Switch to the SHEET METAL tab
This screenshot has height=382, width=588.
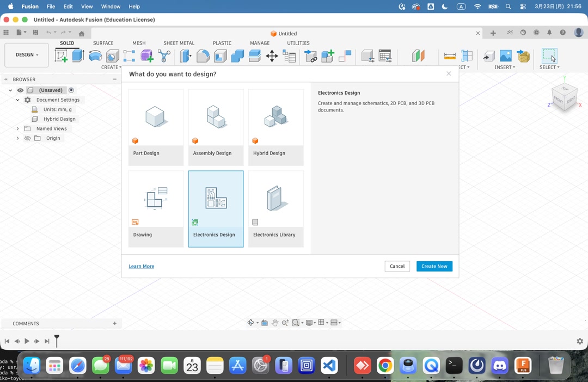[179, 43]
